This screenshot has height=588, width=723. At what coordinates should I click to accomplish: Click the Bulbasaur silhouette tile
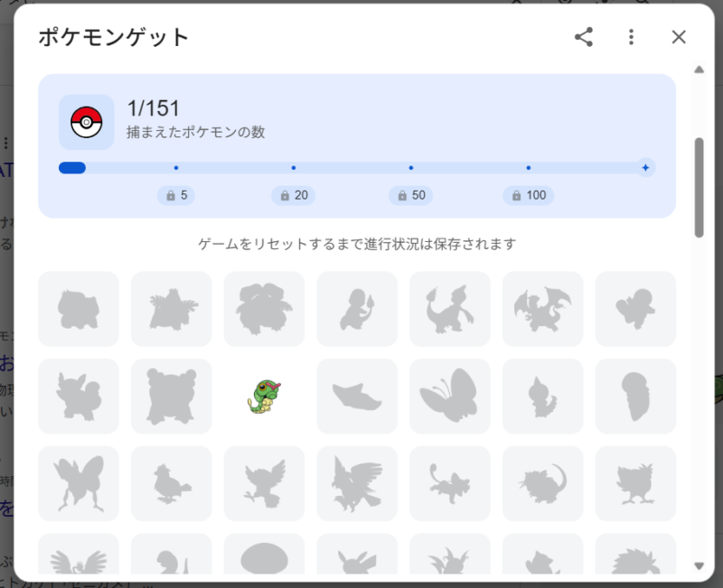pyautogui.click(x=79, y=309)
